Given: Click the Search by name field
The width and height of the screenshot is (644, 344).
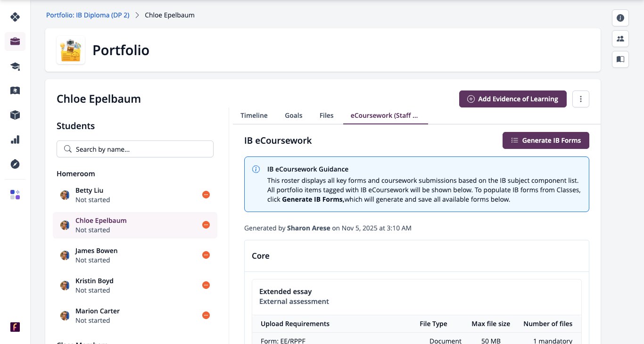Looking at the screenshot, I should point(135,149).
